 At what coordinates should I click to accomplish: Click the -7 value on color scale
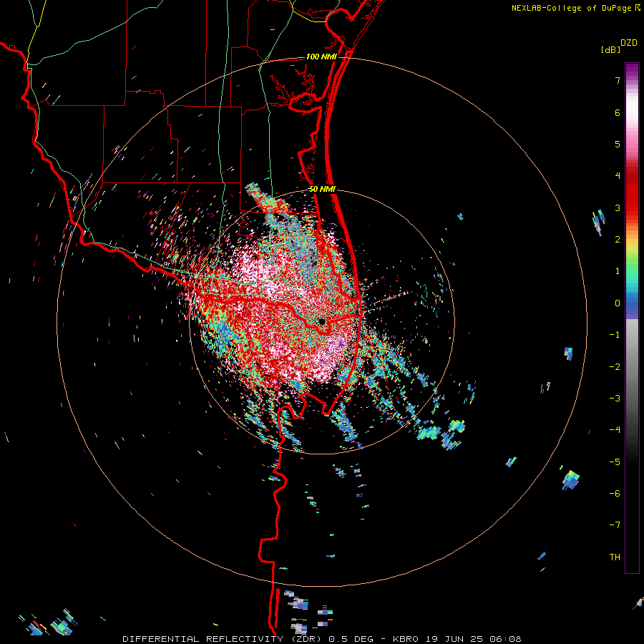coord(615,525)
